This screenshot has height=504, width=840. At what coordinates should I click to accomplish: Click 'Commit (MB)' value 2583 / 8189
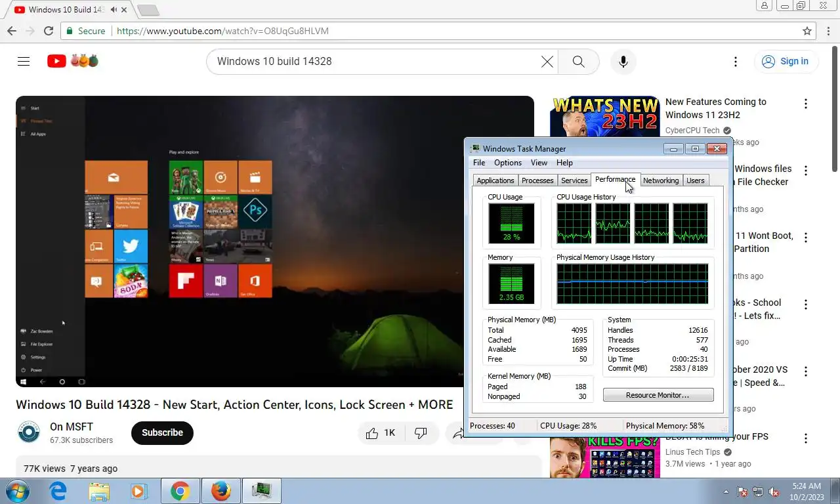(689, 368)
